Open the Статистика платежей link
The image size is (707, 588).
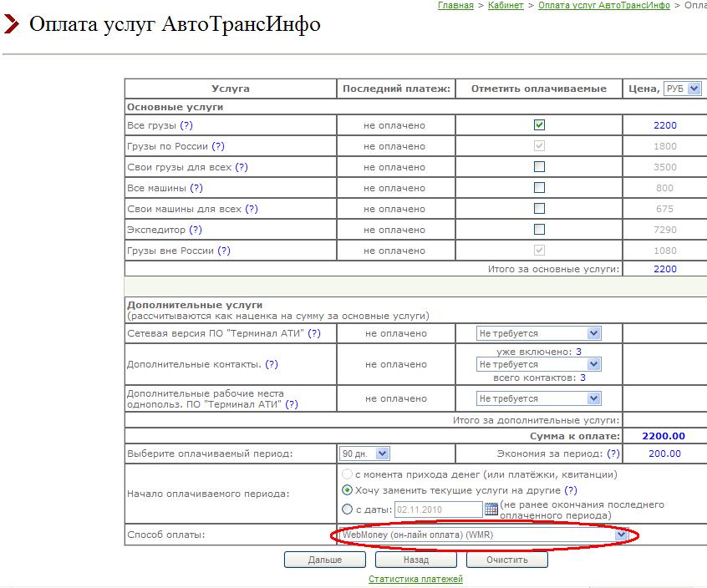tap(415, 579)
